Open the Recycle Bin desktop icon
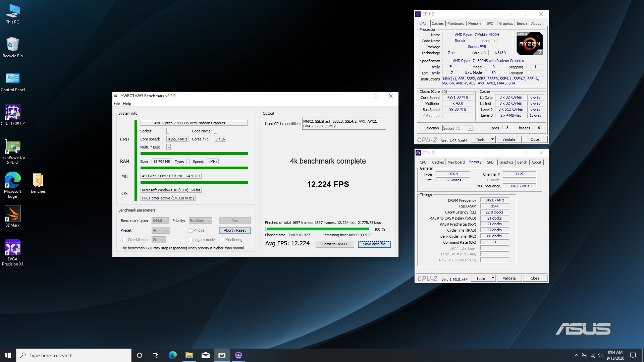The width and height of the screenshot is (644, 362). [12, 47]
